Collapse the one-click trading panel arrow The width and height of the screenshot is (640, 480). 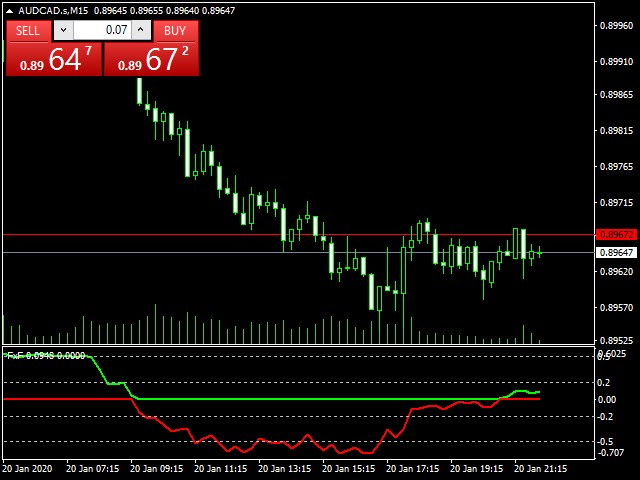(x=10, y=10)
